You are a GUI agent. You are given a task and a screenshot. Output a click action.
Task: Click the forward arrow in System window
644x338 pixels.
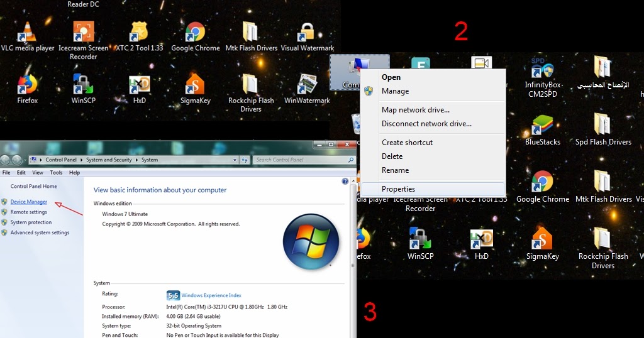click(16, 160)
